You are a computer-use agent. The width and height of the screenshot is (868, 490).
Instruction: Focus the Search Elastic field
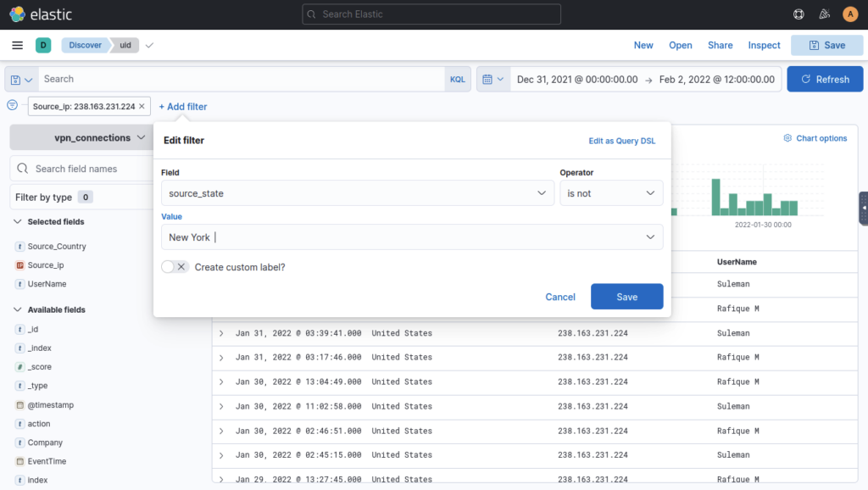[x=431, y=14]
